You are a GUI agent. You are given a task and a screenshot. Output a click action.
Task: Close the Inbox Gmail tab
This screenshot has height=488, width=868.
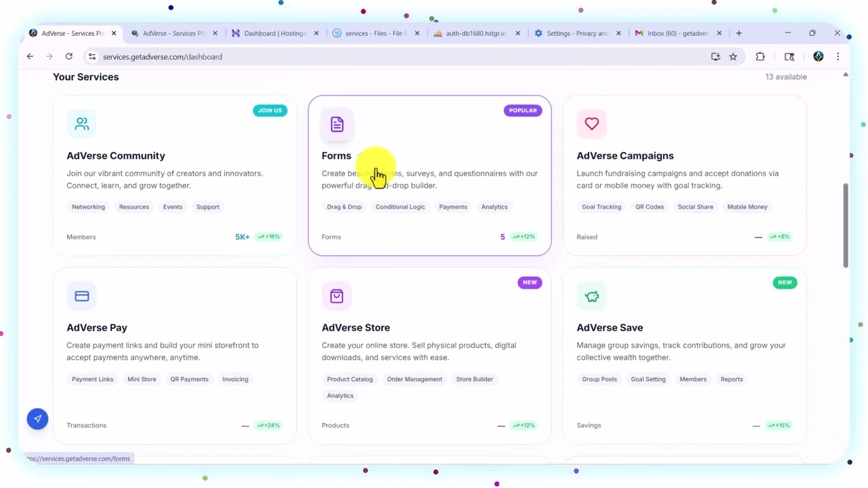[x=719, y=33]
